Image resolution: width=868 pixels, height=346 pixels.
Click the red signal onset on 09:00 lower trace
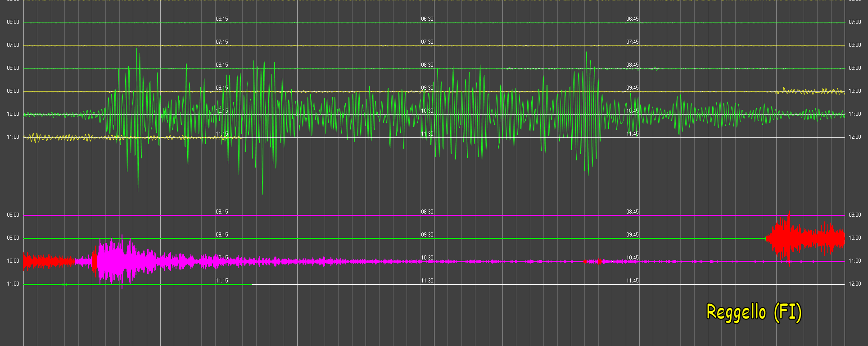[x=767, y=238]
